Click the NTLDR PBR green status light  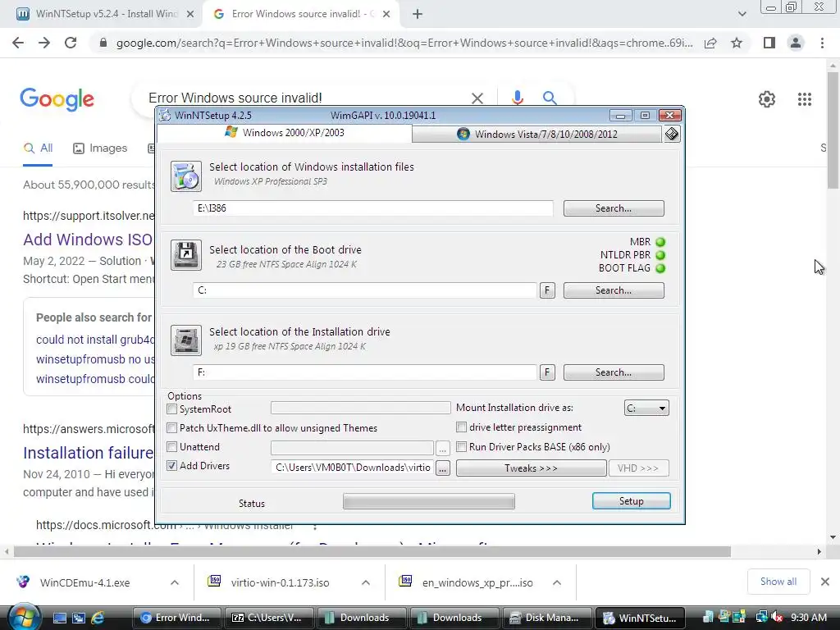pos(660,255)
